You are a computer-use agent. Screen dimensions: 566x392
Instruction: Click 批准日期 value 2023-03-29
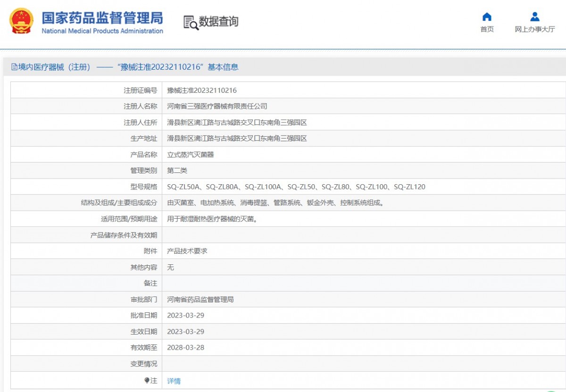(x=186, y=315)
